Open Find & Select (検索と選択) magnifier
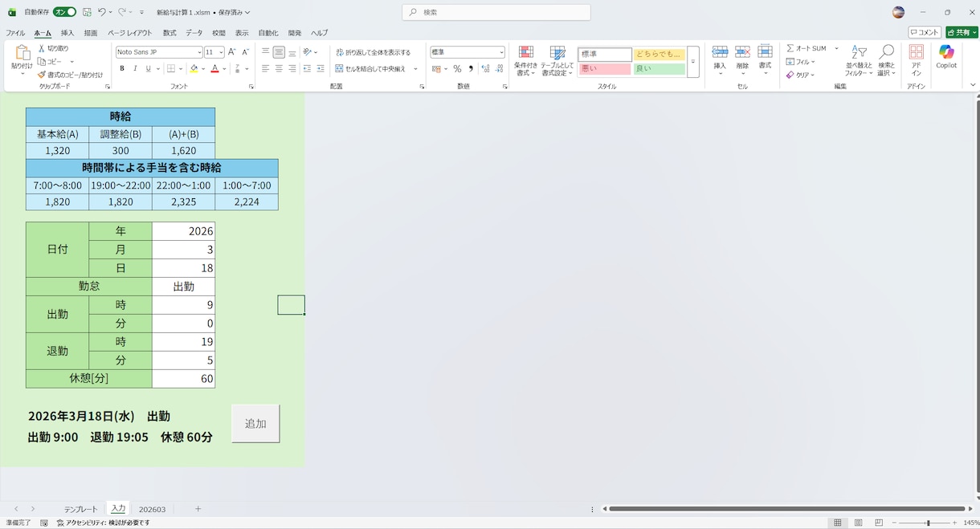 click(x=886, y=61)
